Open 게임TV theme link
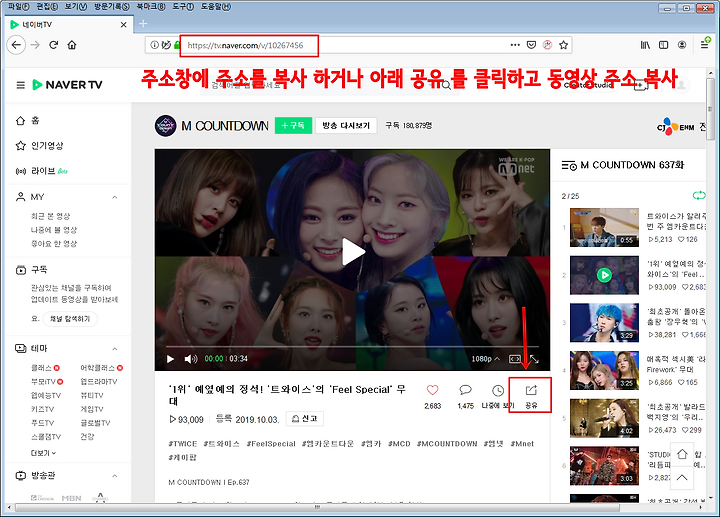The image size is (720, 517). (92, 409)
